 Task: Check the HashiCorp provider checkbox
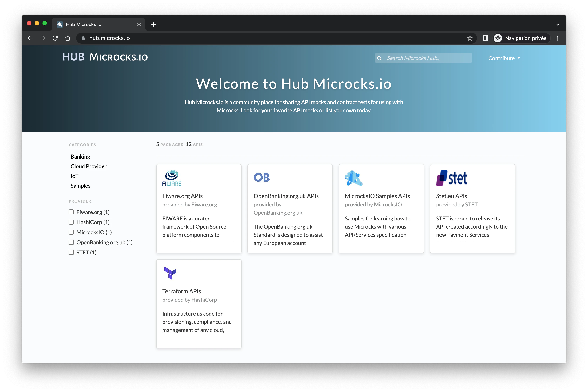click(71, 222)
